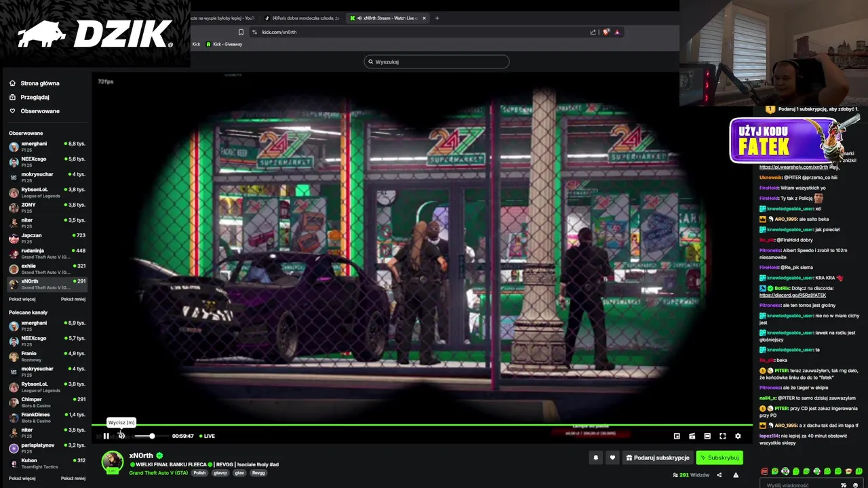Open exhiie channel in sidebar
Screen dimensions: 868x488
point(47,268)
